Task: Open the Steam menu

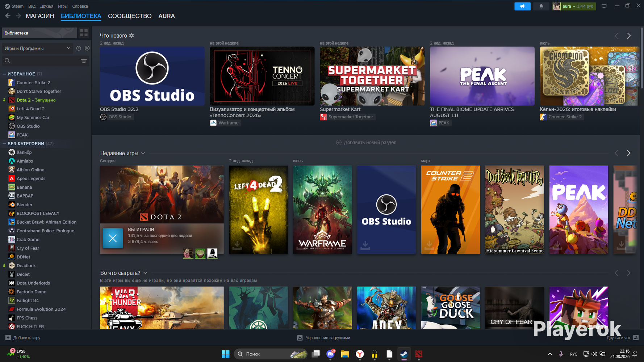Action: click(14, 6)
